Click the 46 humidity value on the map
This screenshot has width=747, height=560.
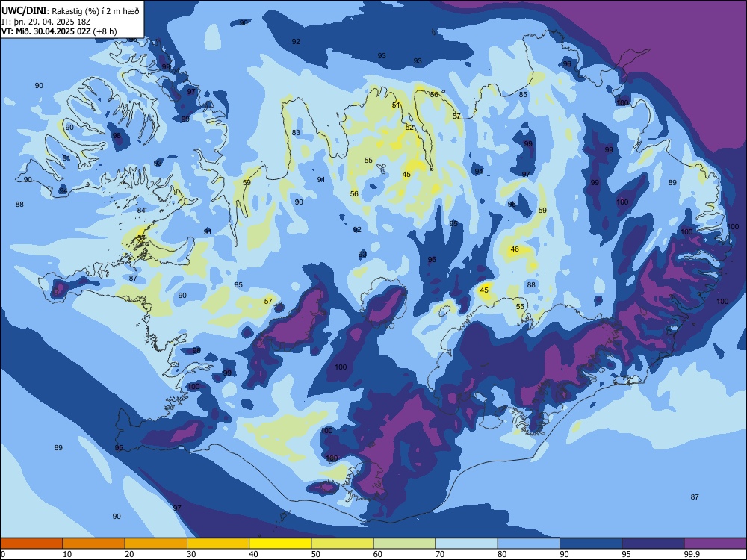click(x=515, y=249)
